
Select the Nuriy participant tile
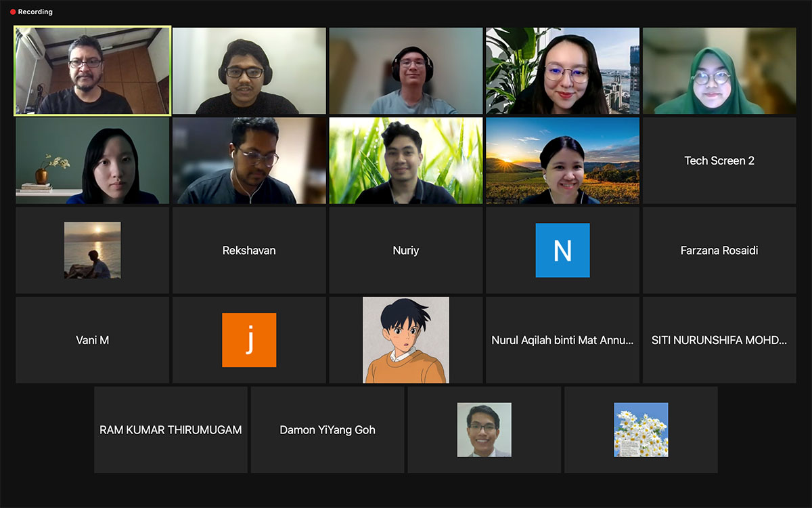pos(406,250)
